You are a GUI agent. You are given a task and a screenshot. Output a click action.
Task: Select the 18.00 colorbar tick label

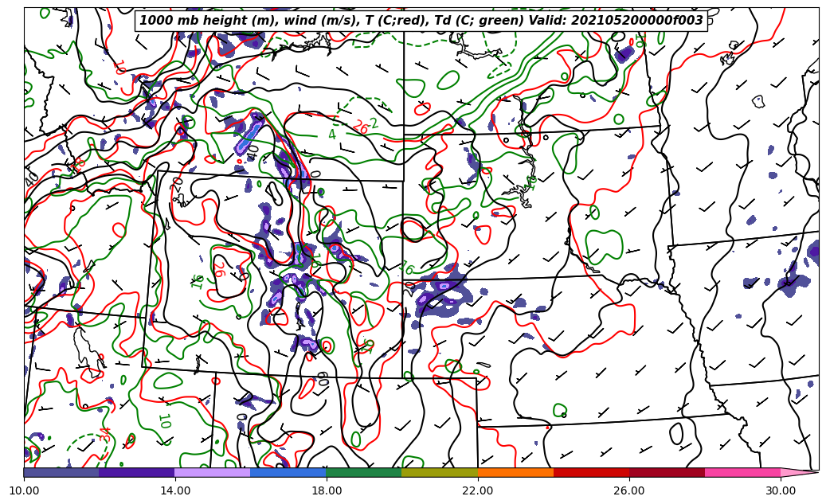pos(327,490)
